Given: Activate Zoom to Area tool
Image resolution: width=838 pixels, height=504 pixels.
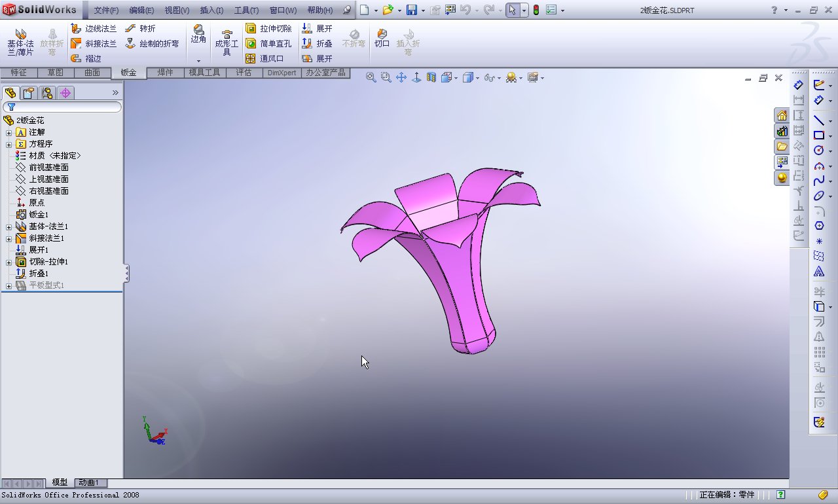Looking at the screenshot, I should (386, 77).
